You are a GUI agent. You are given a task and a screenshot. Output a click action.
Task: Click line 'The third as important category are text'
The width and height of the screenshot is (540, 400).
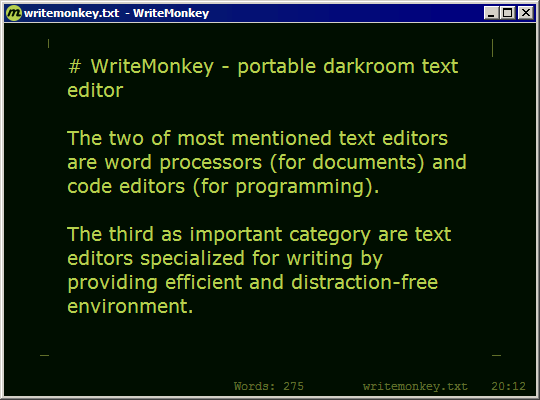pos(259,234)
